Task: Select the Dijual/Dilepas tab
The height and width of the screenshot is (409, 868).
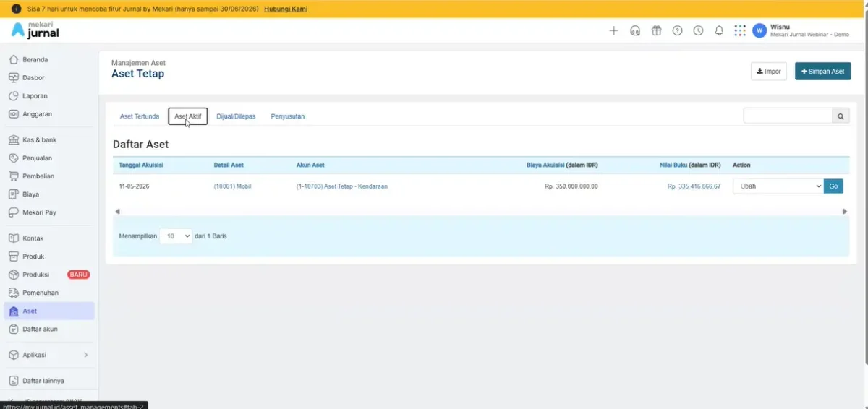Action: [236, 116]
